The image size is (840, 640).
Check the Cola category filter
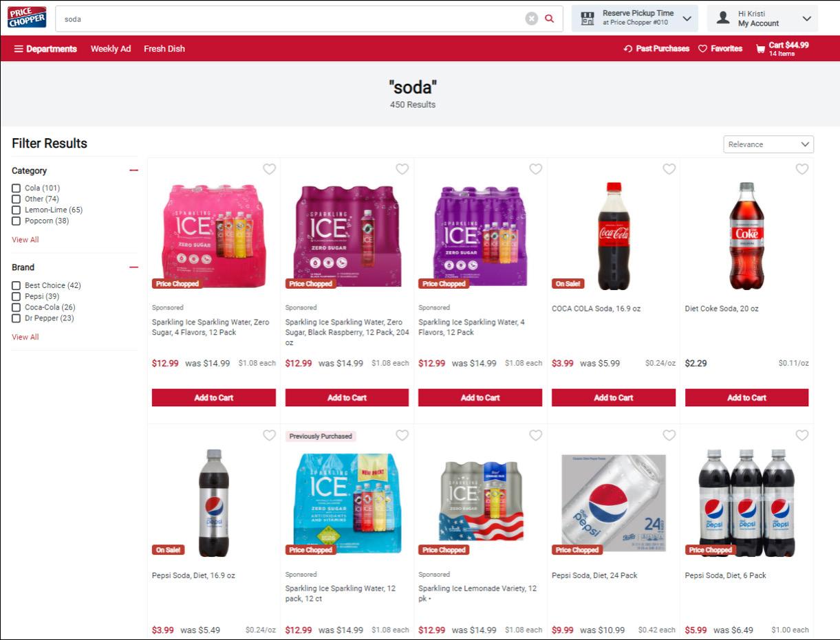(x=16, y=188)
